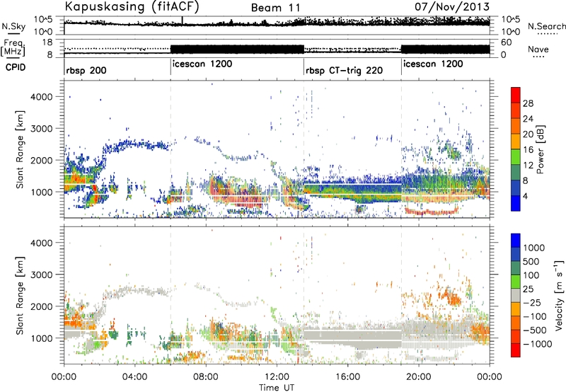The width and height of the screenshot is (566, 392).
Task: Click the '4' tick on the Power scale
Action: (x=525, y=196)
